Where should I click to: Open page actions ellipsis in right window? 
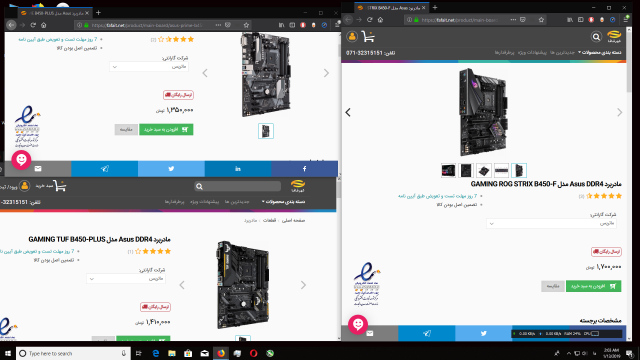[513, 20]
